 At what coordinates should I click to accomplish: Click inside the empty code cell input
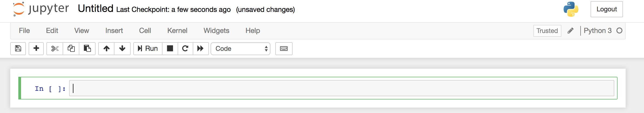point(342,88)
